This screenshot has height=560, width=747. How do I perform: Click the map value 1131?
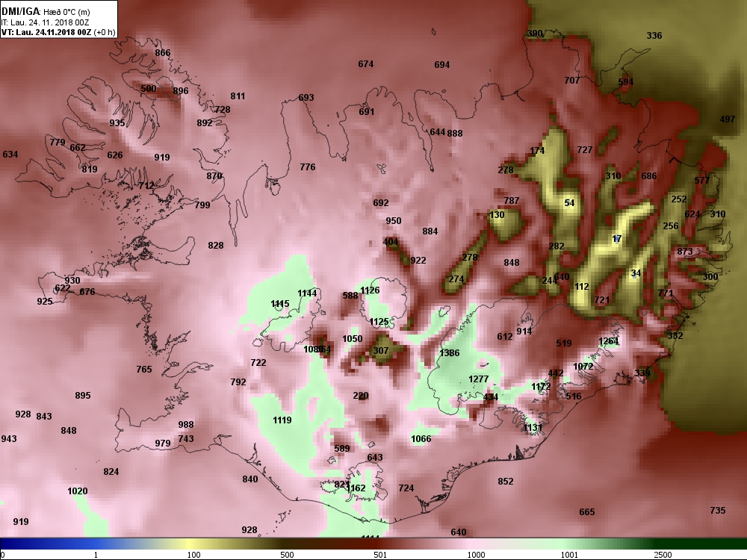pos(533,428)
